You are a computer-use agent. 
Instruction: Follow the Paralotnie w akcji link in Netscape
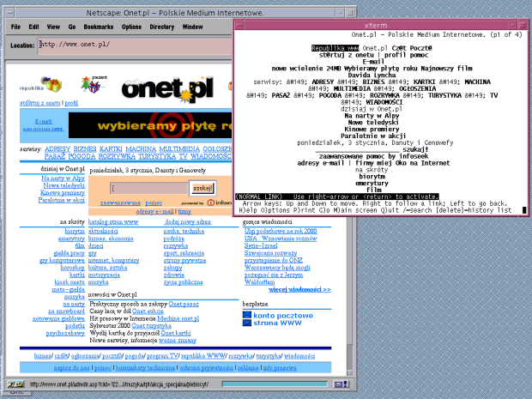pyautogui.click(x=62, y=200)
